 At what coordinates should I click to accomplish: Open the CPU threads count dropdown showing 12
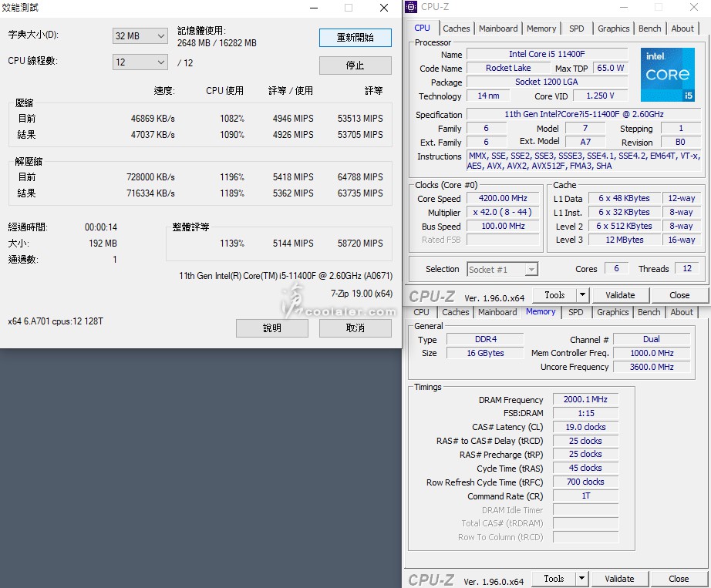click(x=140, y=62)
